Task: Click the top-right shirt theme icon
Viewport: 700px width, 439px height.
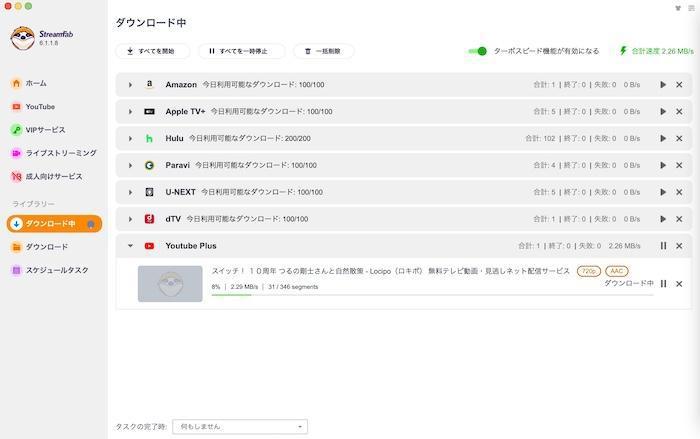Action: pyautogui.click(x=678, y=8)
